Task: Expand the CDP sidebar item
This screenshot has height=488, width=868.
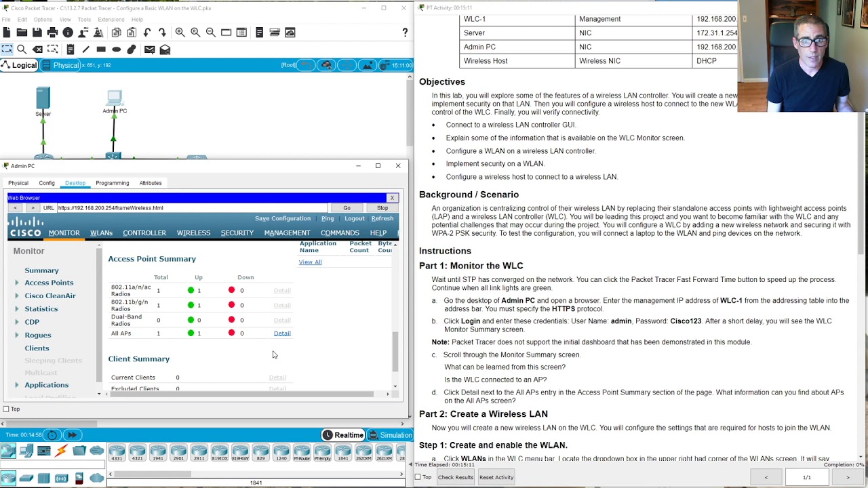Action: [x=17, y=322]
